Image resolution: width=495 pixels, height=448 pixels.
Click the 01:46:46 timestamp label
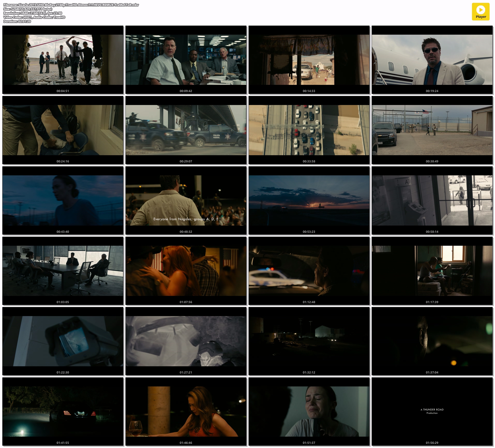(186, 443)
